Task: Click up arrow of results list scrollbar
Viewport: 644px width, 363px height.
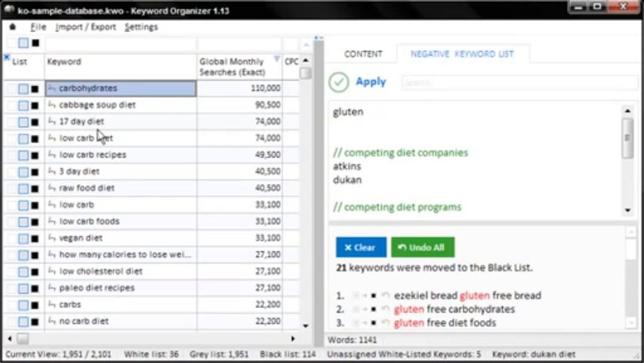Action: tap(630, 232)
